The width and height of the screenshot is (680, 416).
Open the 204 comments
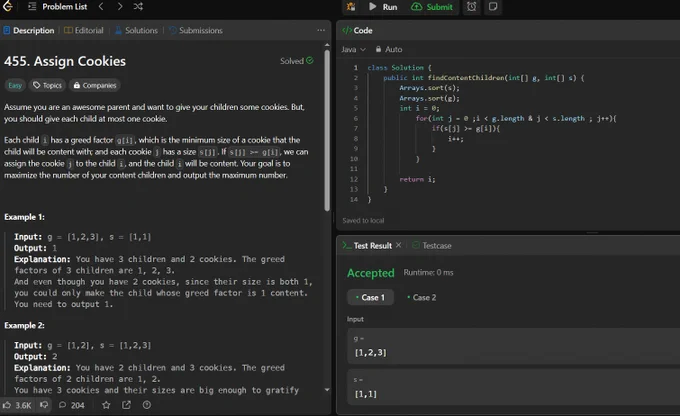[72, 405]
